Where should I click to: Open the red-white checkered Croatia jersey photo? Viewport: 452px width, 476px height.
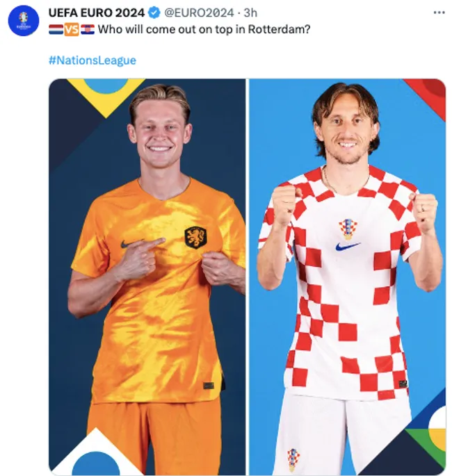coord(348,277)
